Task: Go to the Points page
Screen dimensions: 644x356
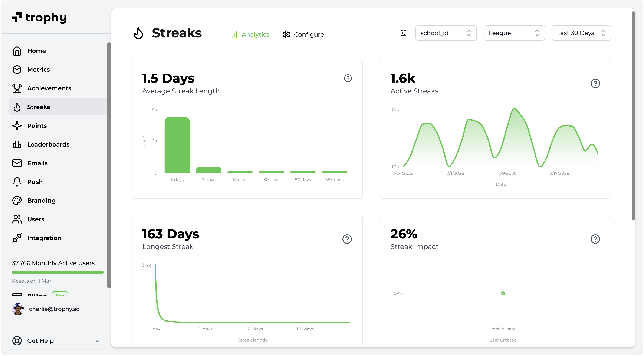Action: tap(37, 125)
